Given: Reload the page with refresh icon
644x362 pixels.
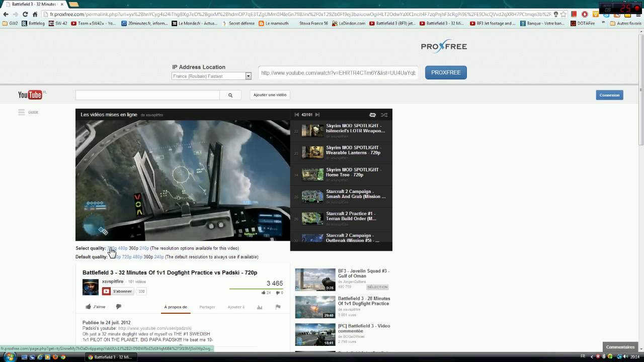Looking at the screenshot, I should (x=25, y=15).
